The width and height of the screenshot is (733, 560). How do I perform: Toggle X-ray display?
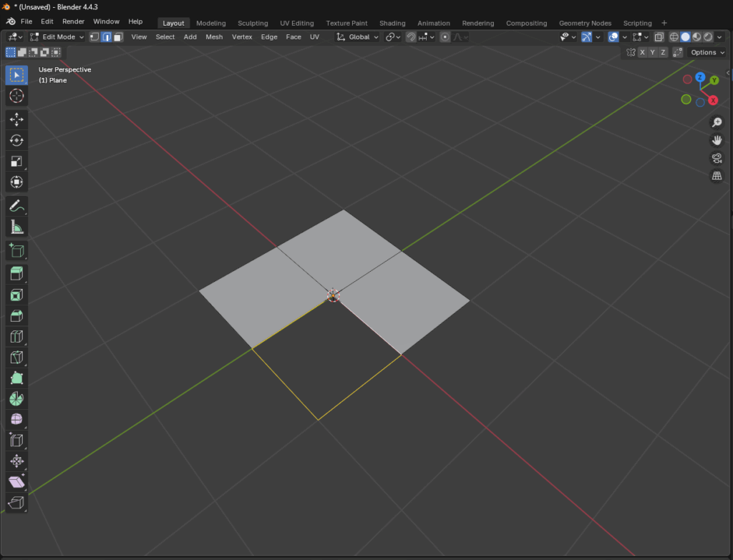(659, 37)
